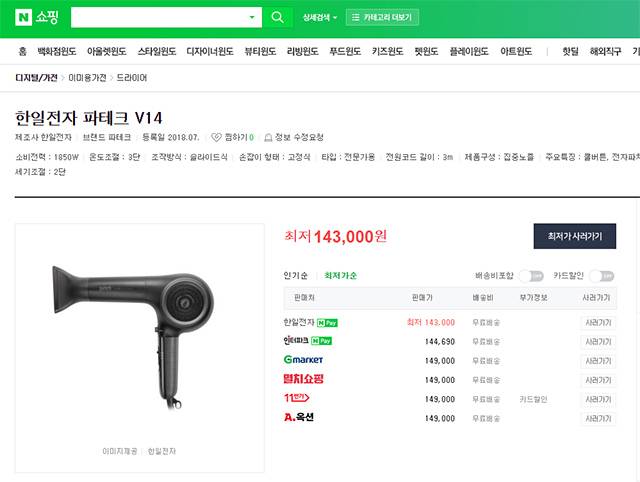This screenshot has height=482, width=640.
Task: Click the search input field
Action: [159, 17]
